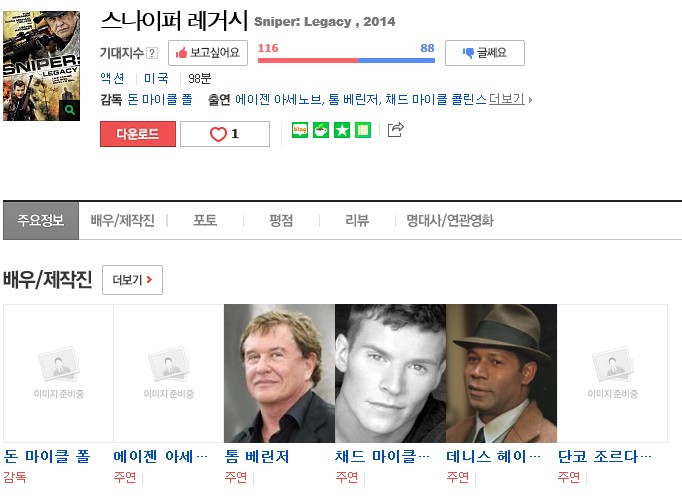
Task: Click the 액션 genre link
Action: click(x=112, y=78)
